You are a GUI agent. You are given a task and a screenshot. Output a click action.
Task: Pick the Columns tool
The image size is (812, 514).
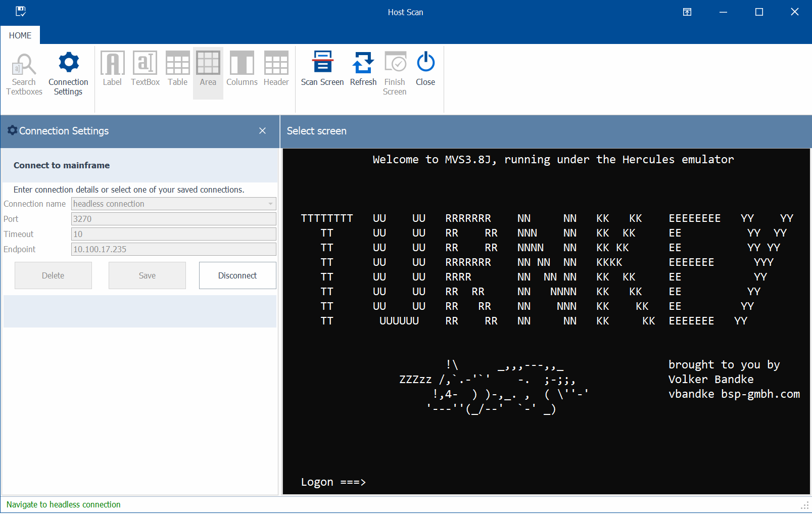pyautogui.click(x=242, y=69)
